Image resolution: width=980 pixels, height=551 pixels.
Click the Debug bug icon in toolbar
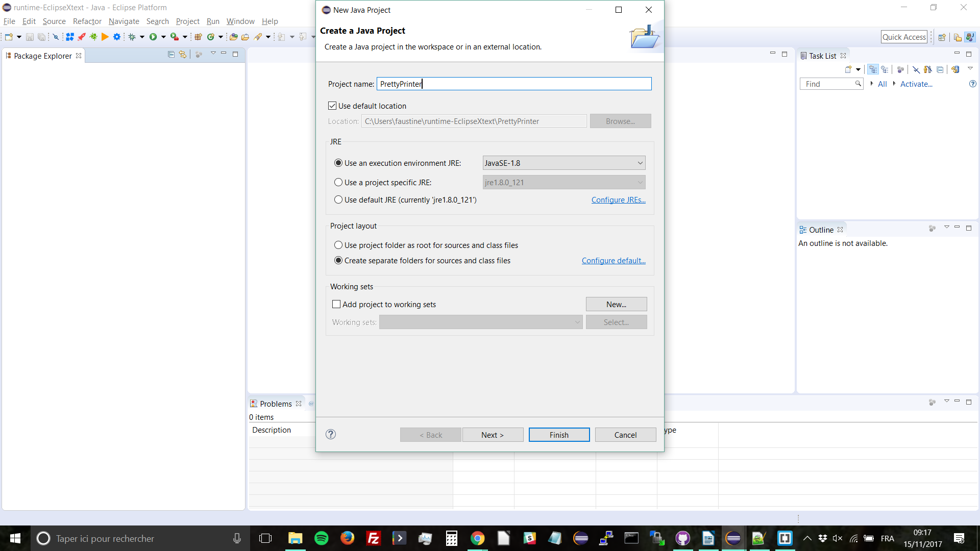point(132,37)
